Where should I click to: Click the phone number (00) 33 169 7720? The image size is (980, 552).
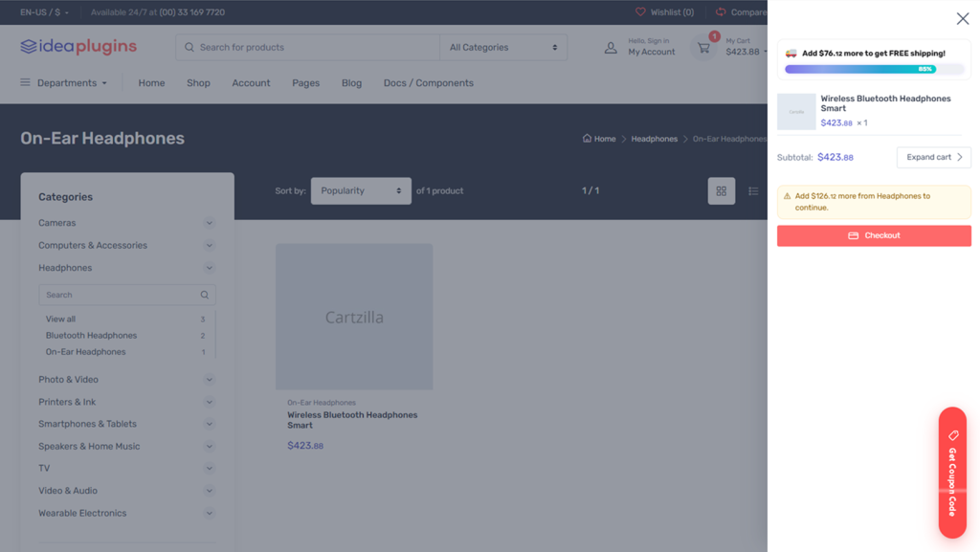click(x=191, y=11)
